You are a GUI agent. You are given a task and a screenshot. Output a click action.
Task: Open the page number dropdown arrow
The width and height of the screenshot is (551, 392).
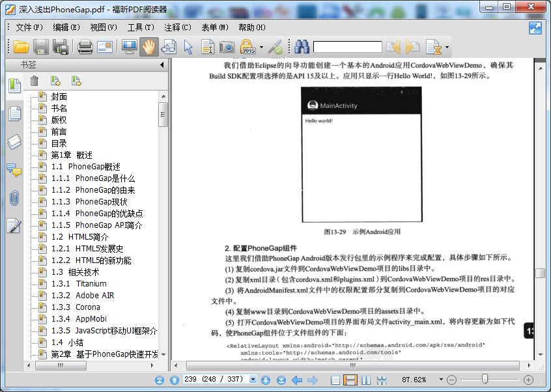(253, 380)
